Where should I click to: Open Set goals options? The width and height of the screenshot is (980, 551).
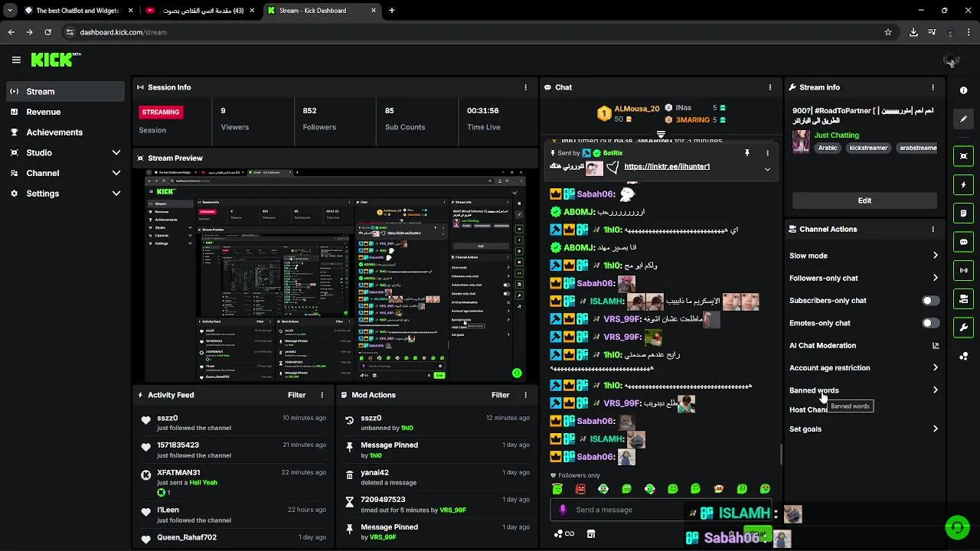click(864, 429)
